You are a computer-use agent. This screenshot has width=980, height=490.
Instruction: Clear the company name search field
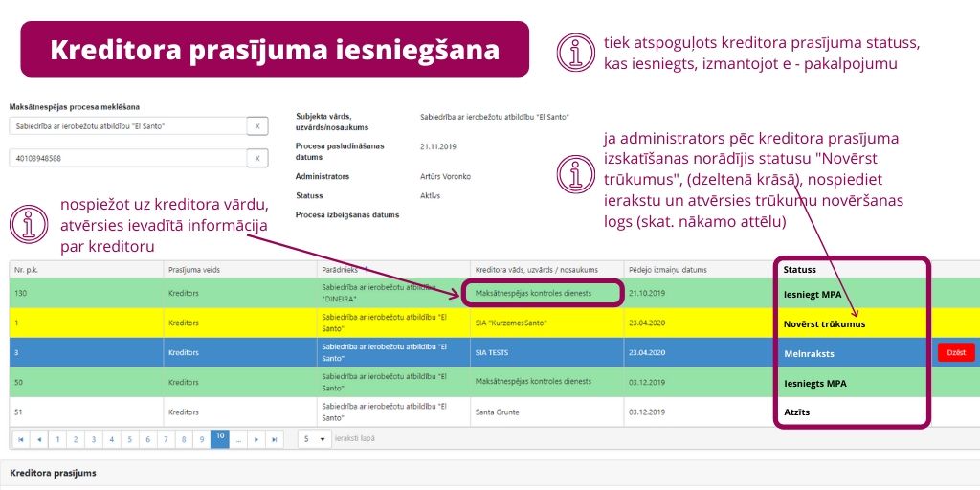click(258, 126)
